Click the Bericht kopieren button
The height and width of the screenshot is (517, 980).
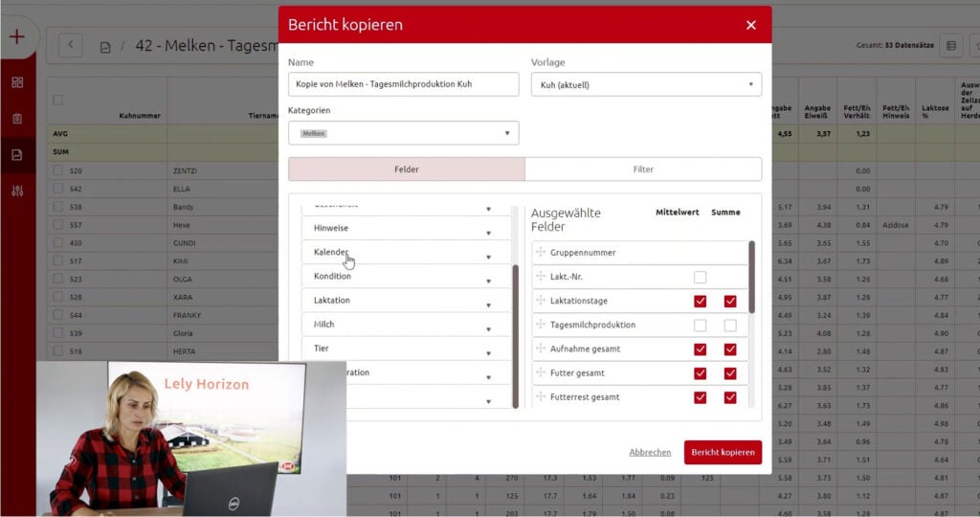pyautogui.click(x=723, y=453)
